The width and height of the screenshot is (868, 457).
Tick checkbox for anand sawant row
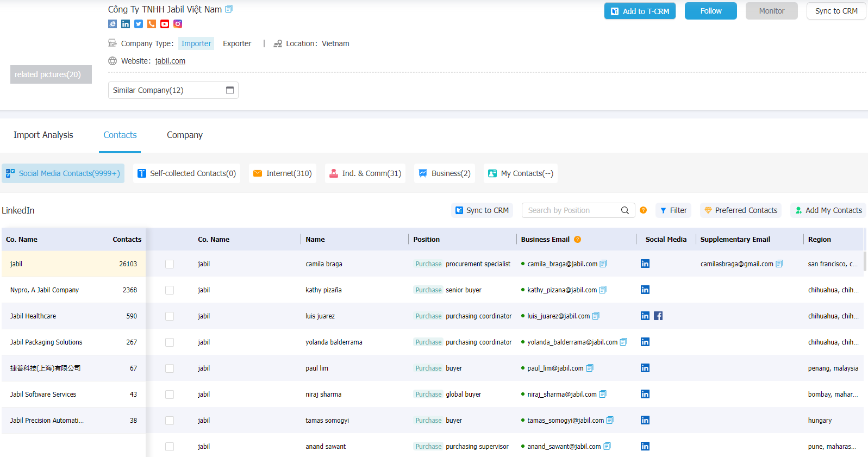[170, 447]
